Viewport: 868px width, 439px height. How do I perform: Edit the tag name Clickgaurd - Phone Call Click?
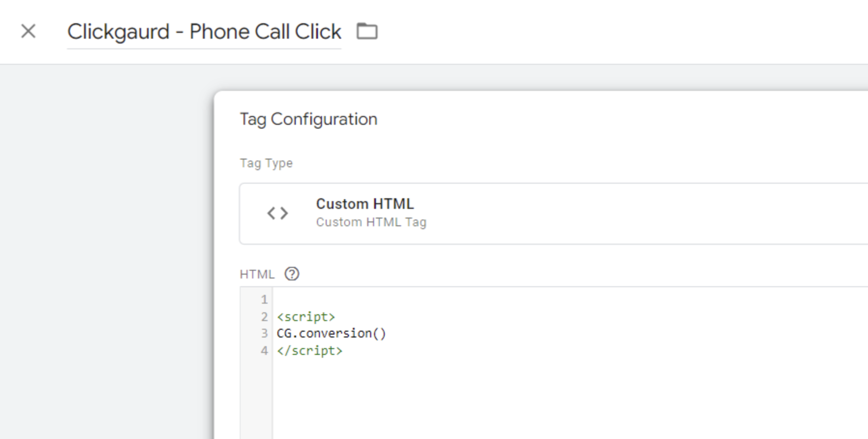(204, 32)
